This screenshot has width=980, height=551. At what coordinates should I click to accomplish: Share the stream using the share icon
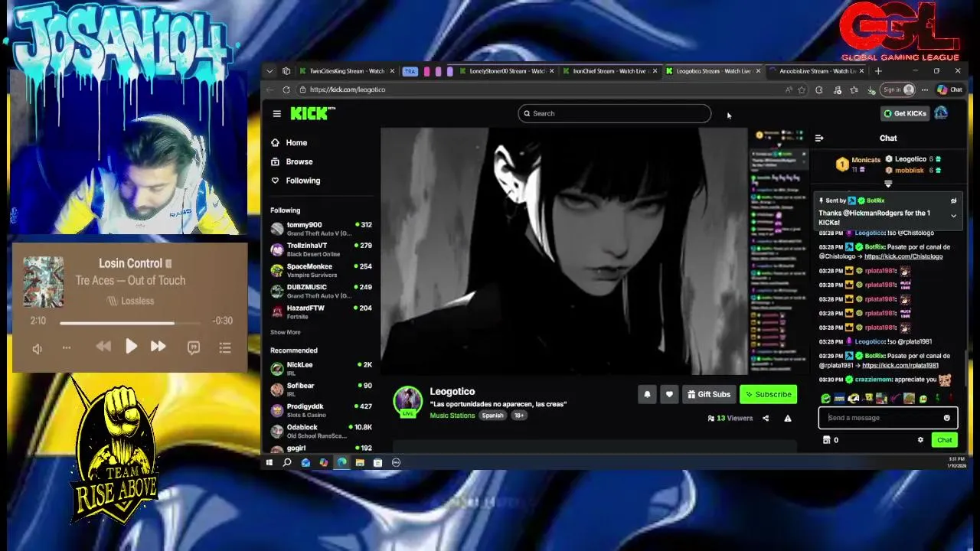766,419
